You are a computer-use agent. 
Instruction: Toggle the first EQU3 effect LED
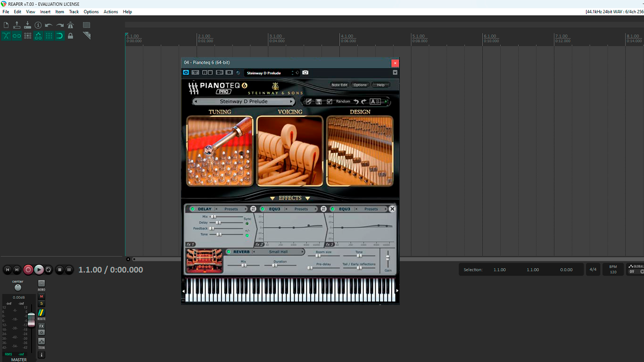click(263, 209)
